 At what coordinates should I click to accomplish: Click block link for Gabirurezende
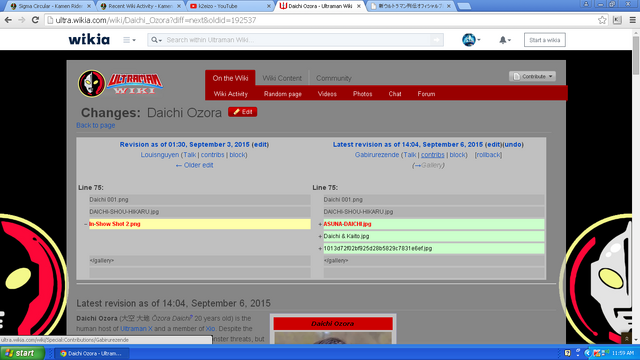457,155
